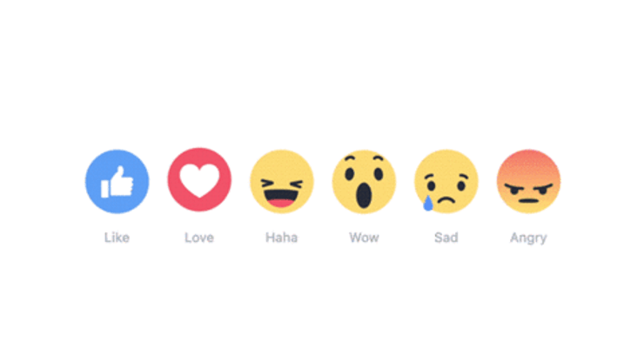The height and width of the screenshot is (362, 644).
Task: Click the furrowed eyebrows of Angry face
Action: [529, 186]
